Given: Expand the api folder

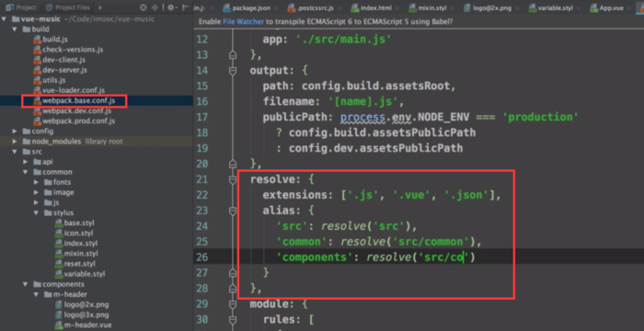Looking at the screenshot, I should pyautogui.click(x=26, y=162).
